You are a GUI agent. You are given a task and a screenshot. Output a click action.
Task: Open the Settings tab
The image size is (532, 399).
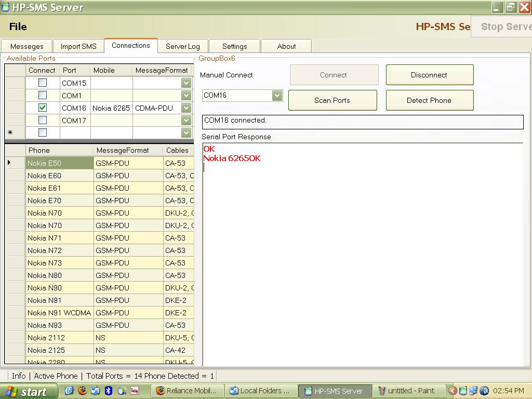(234, 46)
